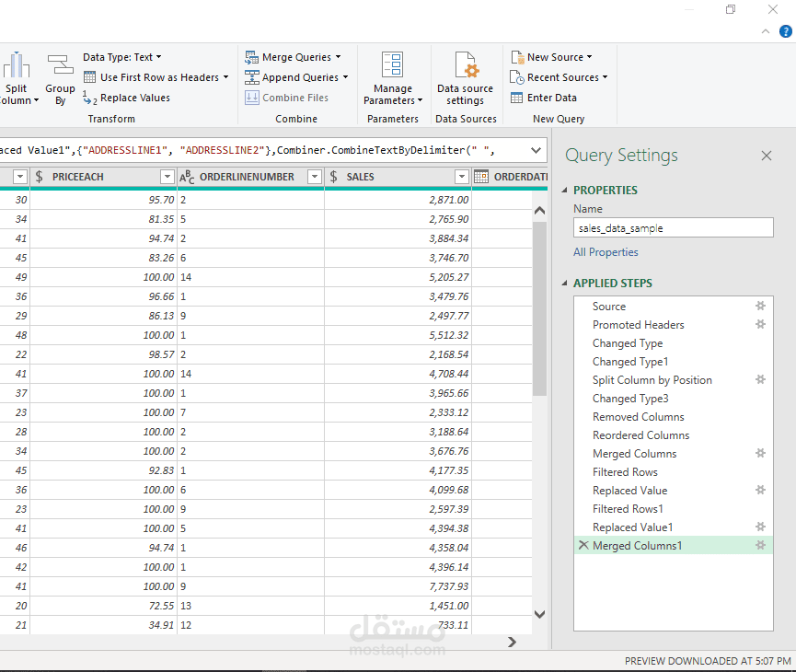Delete the Merged Columns1 step
This screenshot has width=796, height=672.
(x=583, y=545)
